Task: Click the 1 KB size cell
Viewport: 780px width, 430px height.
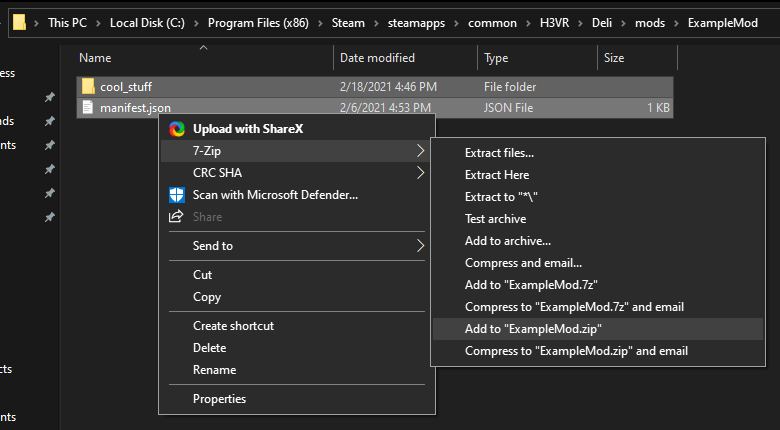Action: click(x=658, y=108)
